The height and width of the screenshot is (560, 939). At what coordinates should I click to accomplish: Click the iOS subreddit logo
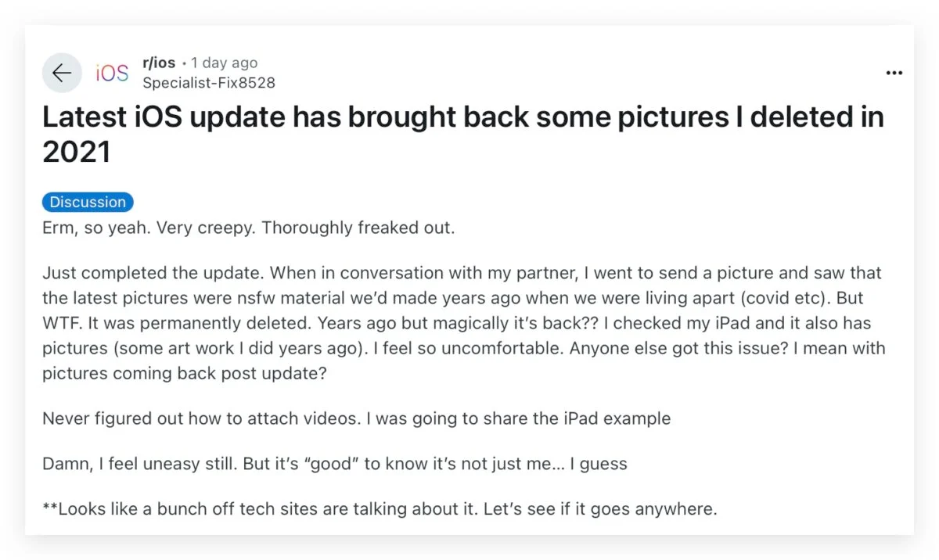[x=112, y=73]
